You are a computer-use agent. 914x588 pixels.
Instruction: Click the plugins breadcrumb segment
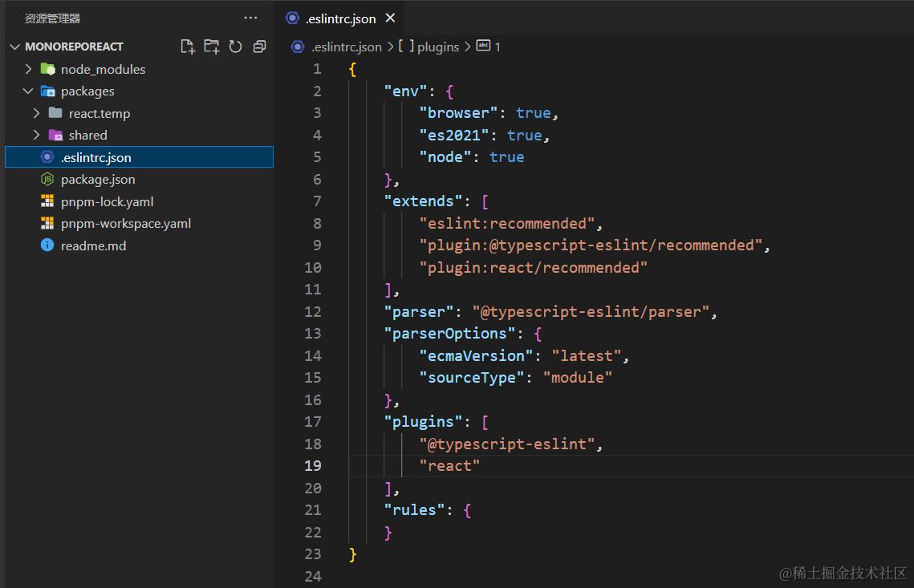(438, 47)
